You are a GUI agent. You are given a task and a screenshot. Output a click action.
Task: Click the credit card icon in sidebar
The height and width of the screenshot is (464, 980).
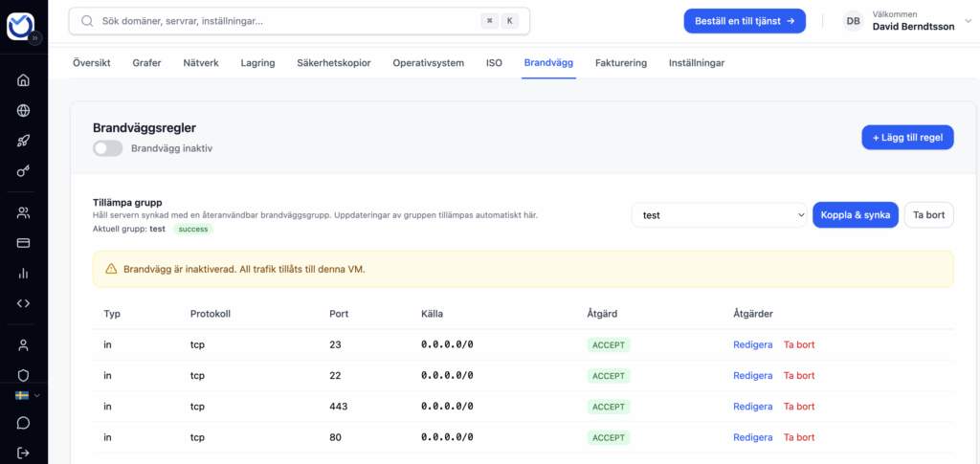(24, 243)
